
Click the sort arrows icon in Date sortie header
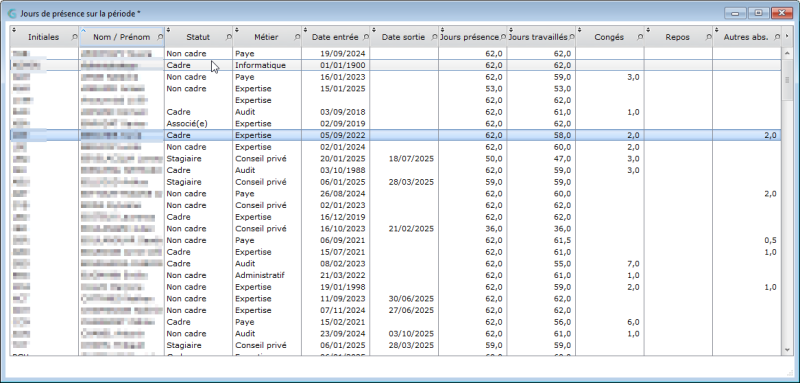click(374, 29)
